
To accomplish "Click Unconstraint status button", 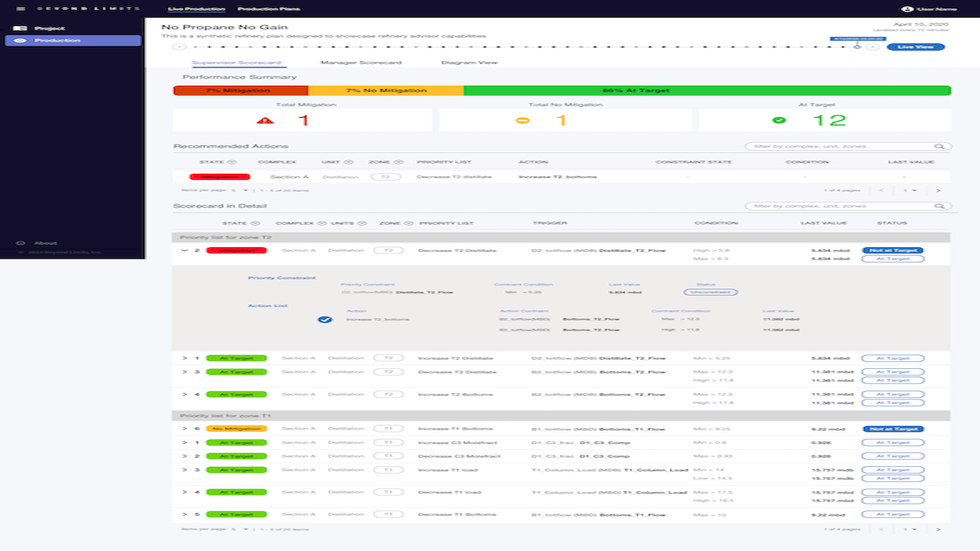I will (710, 292).
